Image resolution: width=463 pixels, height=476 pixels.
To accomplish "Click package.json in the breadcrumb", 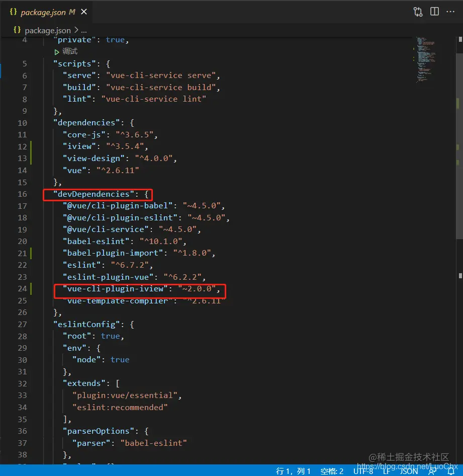I will pyautogui.click(x=48, y=30).
